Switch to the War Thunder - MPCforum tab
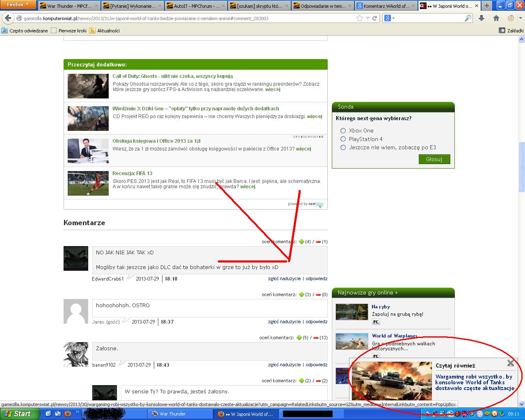 point(68,6)
